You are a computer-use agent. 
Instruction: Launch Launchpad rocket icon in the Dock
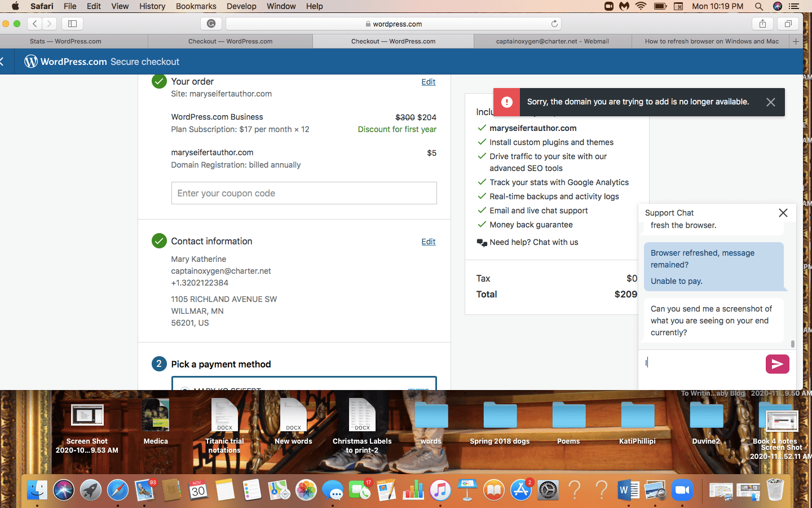pyautogui.click(x=91, y=490)
